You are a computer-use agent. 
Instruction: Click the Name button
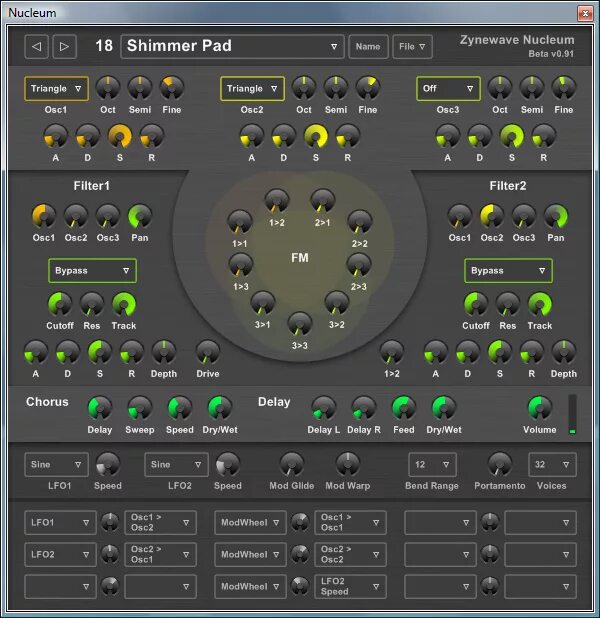368,47
